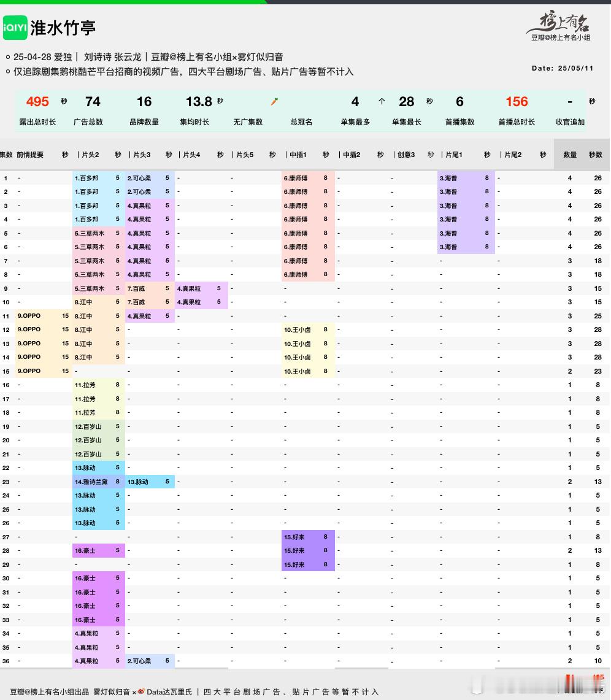Screen dimensions: 611x700
Task: Click the 秒数 column header
Action: point(596,155)
